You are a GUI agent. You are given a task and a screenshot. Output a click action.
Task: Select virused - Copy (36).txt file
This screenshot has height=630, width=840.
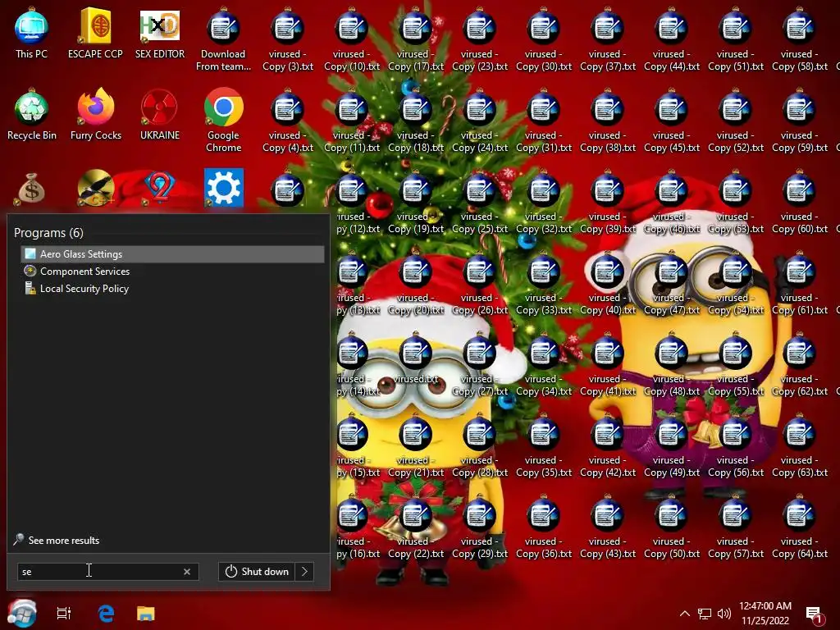[x=544, y=527]
